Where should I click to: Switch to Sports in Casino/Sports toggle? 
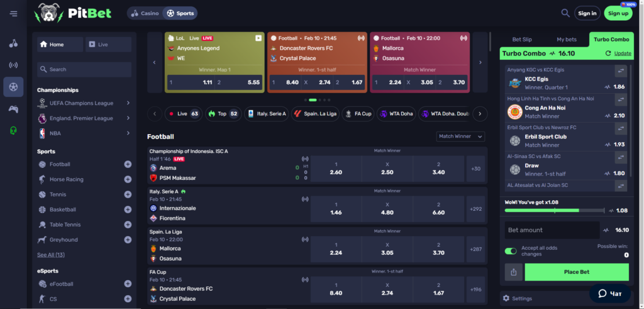(180, 13)
